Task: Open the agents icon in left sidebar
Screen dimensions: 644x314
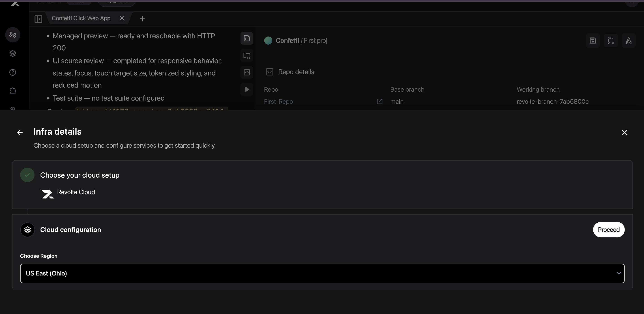Action: (13, 34)
